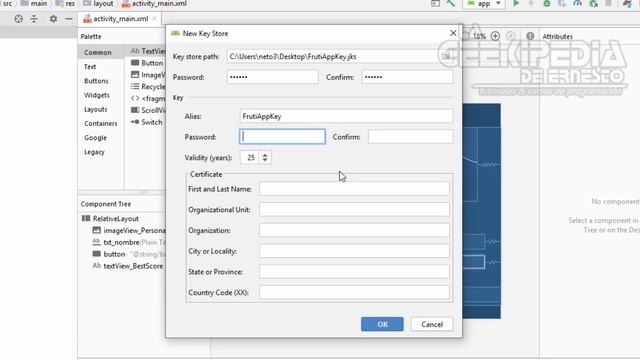Click the key store Password field
This screenshot has height=360, width=640.
pyautogui.click(x=273, y=77)
